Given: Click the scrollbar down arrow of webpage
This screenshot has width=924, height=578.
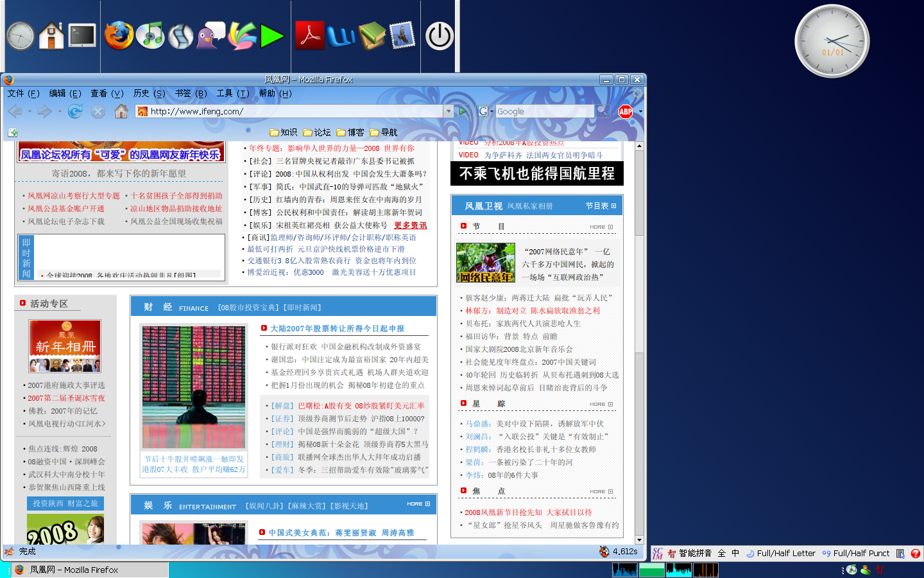Looking at the screenshot, I should tap(639, 540).
